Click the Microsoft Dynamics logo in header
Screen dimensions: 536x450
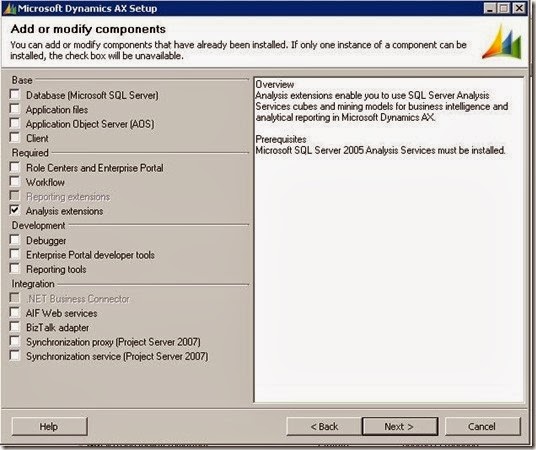pyautogui.click(x=502, y=42)
